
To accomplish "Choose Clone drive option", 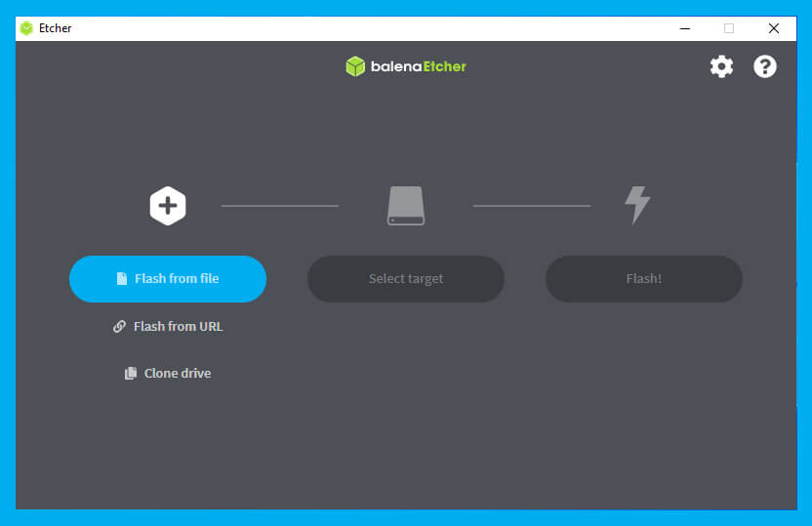I will coord(168,373).
